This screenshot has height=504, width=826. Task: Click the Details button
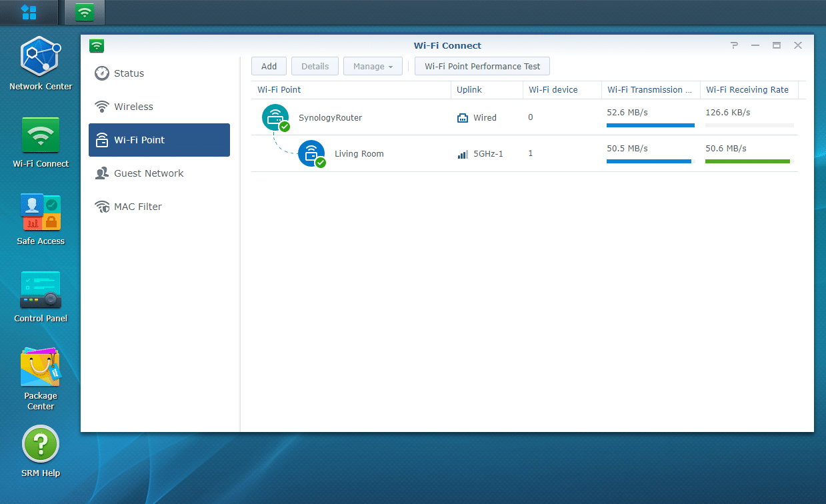coord(315,66)
